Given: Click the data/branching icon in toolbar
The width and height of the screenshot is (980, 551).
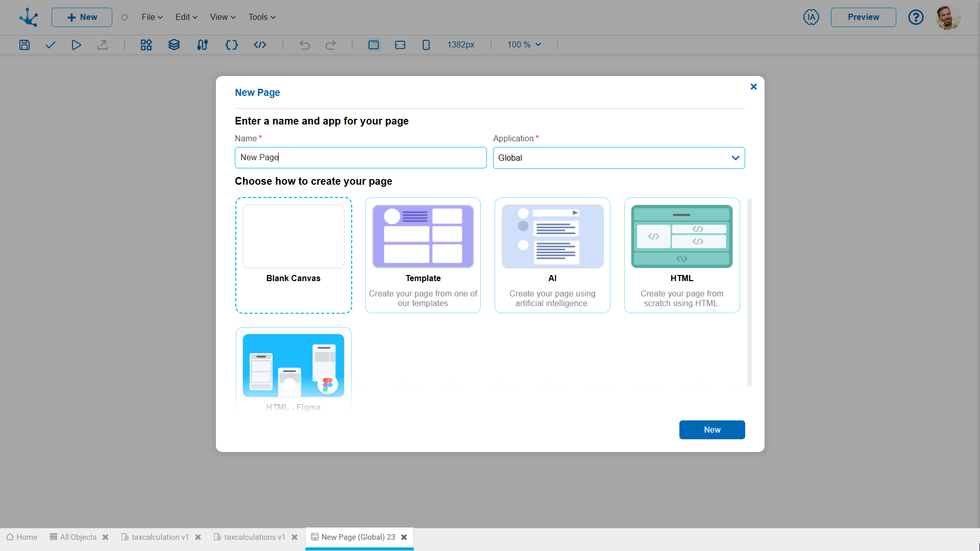Looking at the screenshot, I should tap(203, 45).
